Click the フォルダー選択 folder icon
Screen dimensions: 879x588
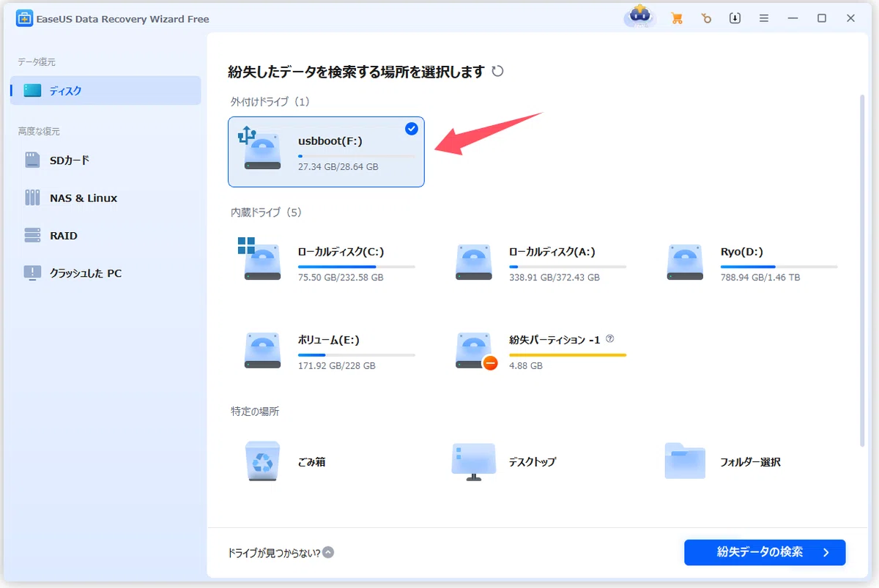[685, 461]
